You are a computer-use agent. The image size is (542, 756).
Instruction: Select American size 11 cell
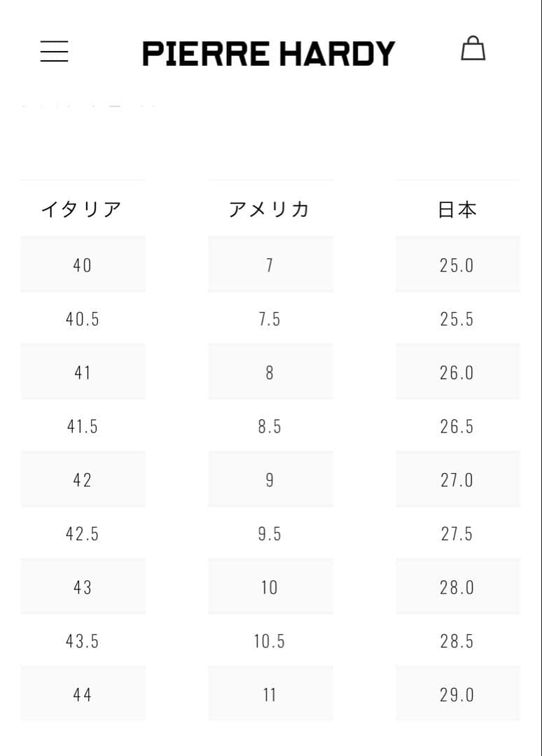coord(270,694)
